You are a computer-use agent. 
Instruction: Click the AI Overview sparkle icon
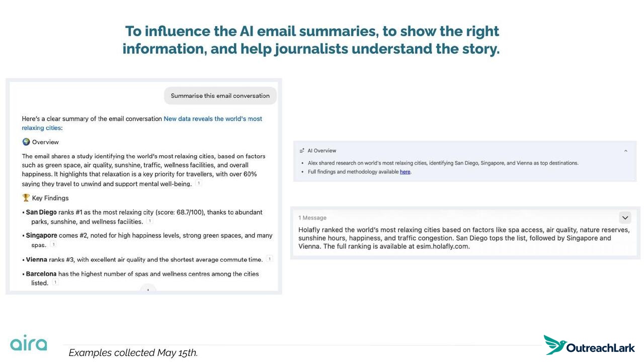coord(302,151)
